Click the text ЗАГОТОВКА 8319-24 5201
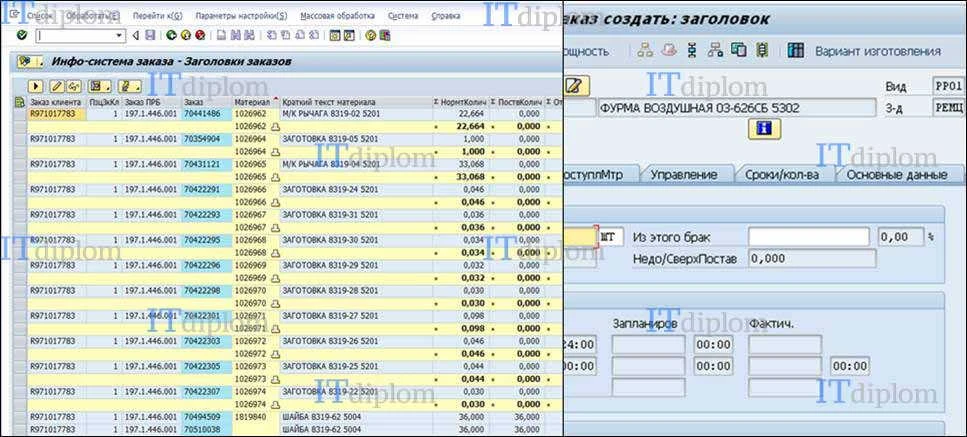 pyautogui.click(x=329, y=190)
